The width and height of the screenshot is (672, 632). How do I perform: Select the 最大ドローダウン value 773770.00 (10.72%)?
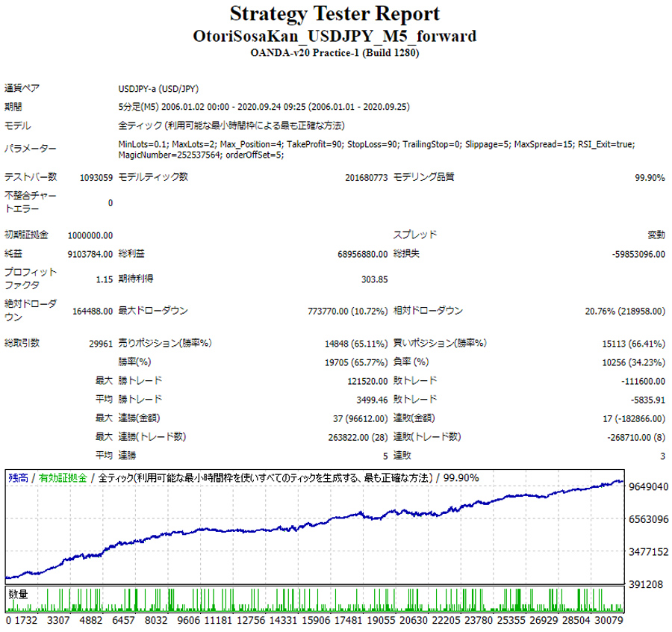pos(347,312)
